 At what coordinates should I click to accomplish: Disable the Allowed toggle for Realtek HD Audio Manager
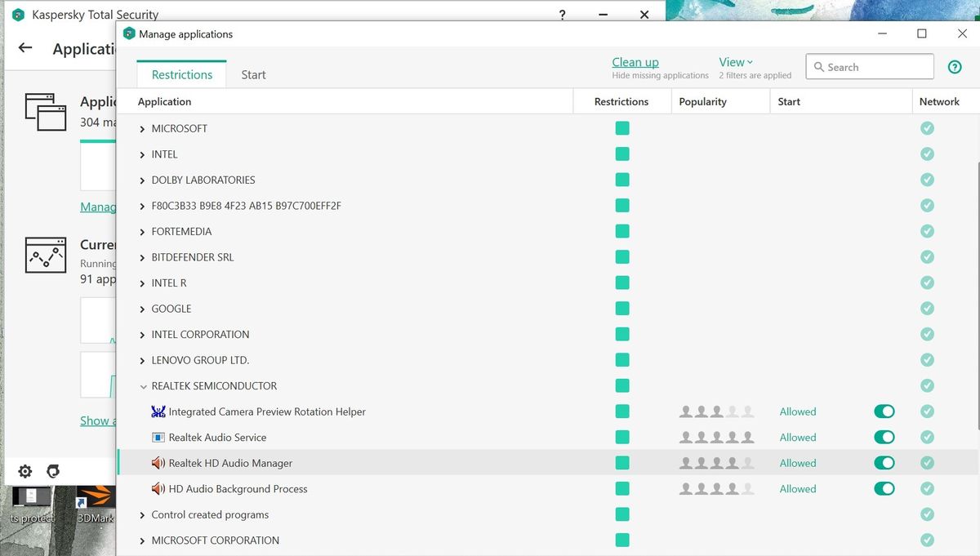tap(884, 463)
